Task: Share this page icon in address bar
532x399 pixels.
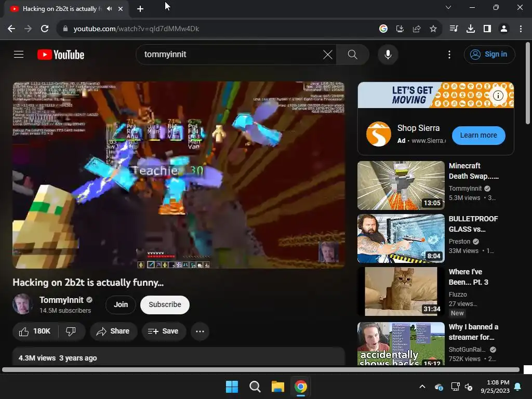Action: point(417,29)
